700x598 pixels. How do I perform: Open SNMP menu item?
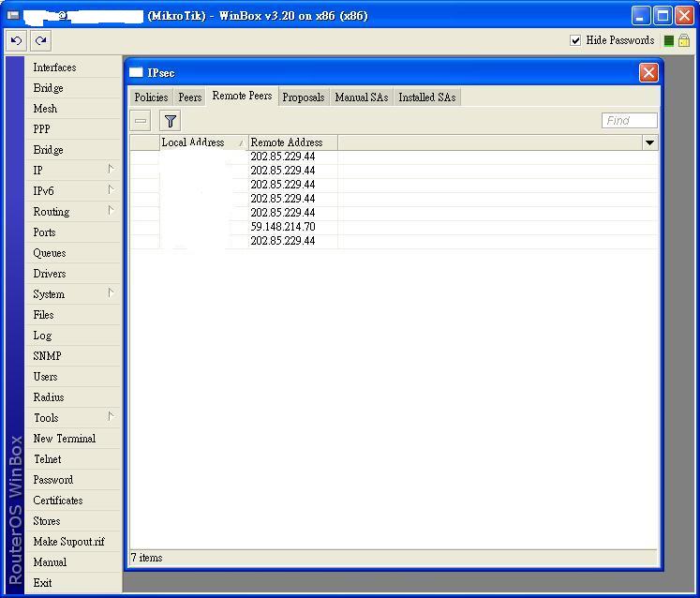(73, 356)
